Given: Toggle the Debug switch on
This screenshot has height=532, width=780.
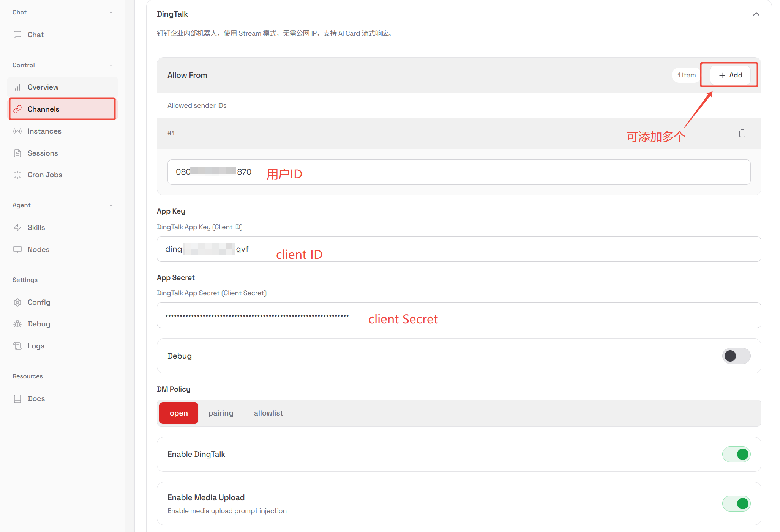Looking at the screenshot, I should pyautogui.click(x=736, y=356).
